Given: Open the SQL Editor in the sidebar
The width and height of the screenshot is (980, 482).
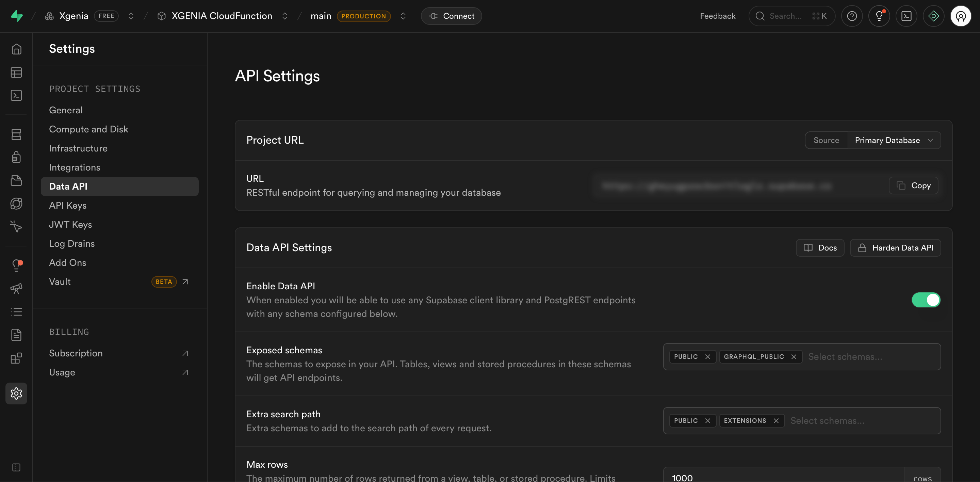Looking at the screenshot, I should (x=17, y=95).
